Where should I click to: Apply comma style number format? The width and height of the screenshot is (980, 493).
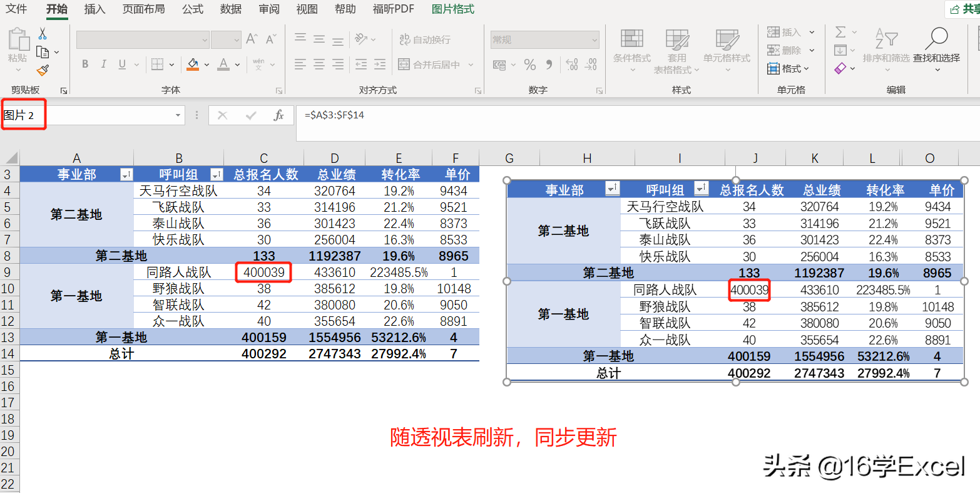click(549, 65)
